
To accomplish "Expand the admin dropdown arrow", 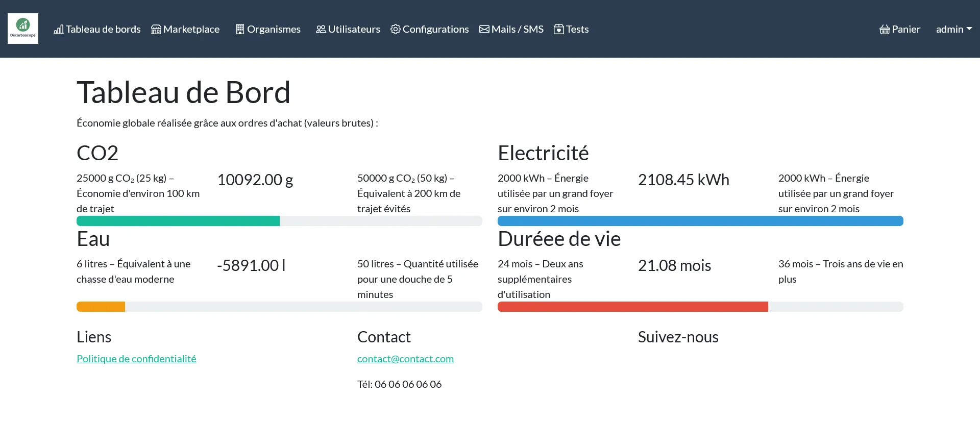I will tap(969, 29).
